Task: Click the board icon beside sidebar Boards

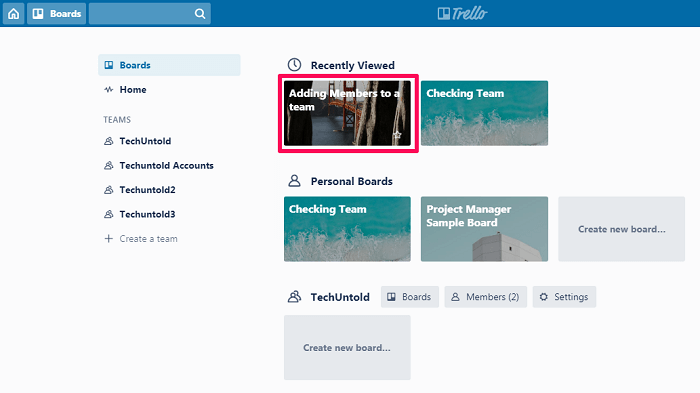Action: pyautogui.click(x=108, y=65)
